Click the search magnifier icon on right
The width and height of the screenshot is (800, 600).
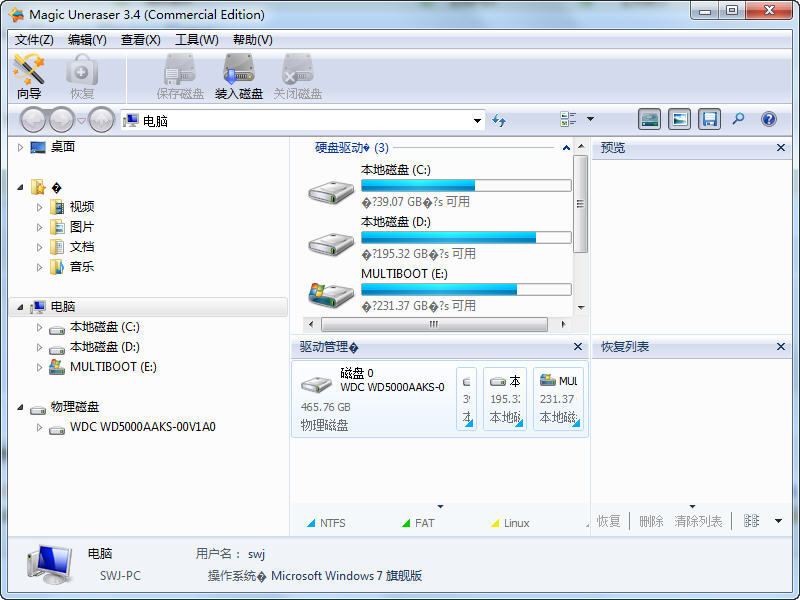[x=737, y=119]
